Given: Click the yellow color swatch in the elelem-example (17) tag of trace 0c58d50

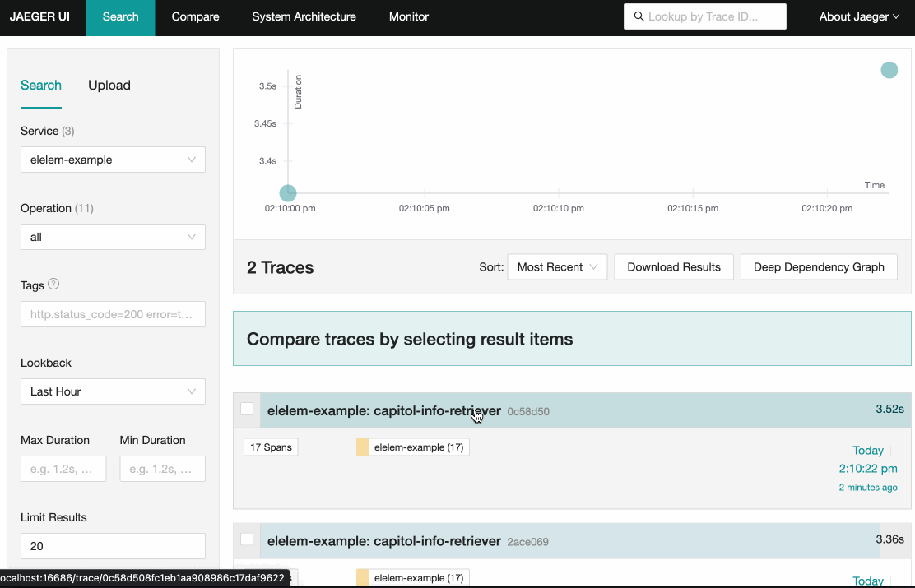Looking at the screenshot, I should click(x=362, y=447).
